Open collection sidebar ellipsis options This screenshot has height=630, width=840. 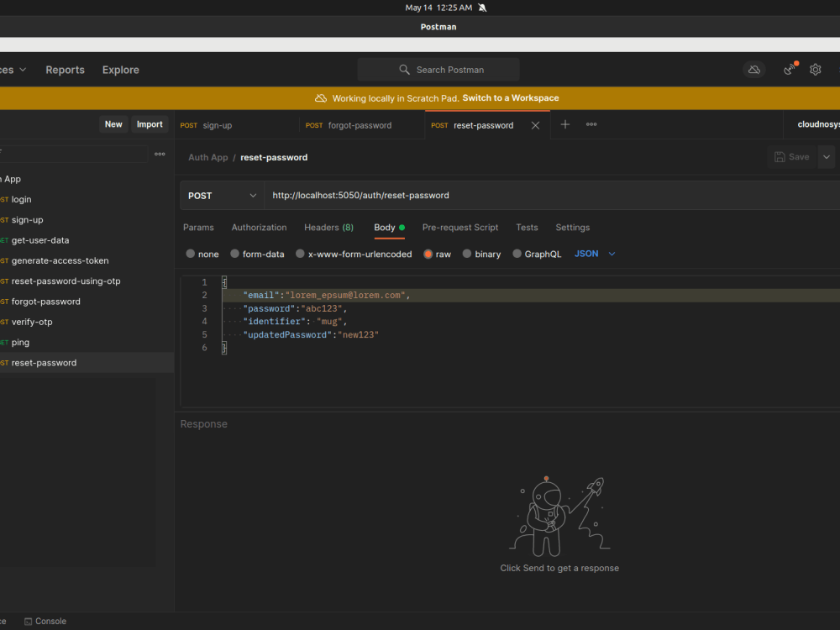(x=160, y=155)
